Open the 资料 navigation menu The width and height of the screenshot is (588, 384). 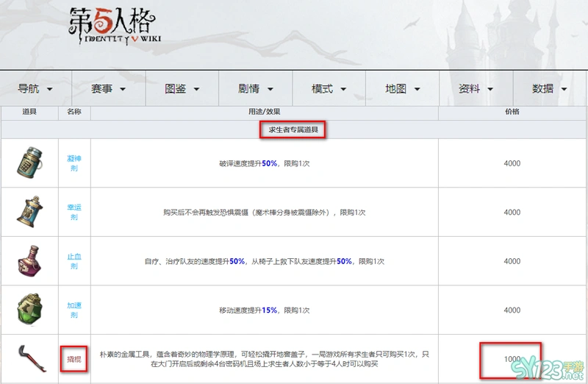[x=476, y=89]
